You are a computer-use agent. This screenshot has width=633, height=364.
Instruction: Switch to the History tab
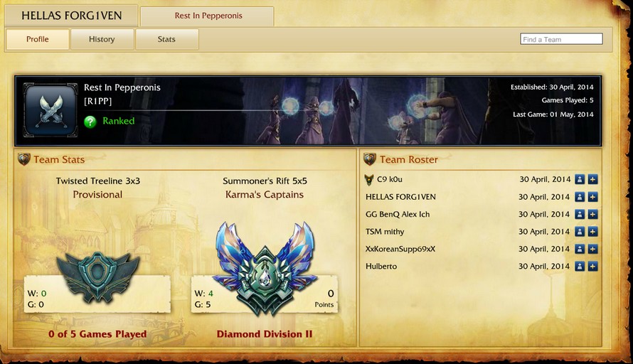102,39
